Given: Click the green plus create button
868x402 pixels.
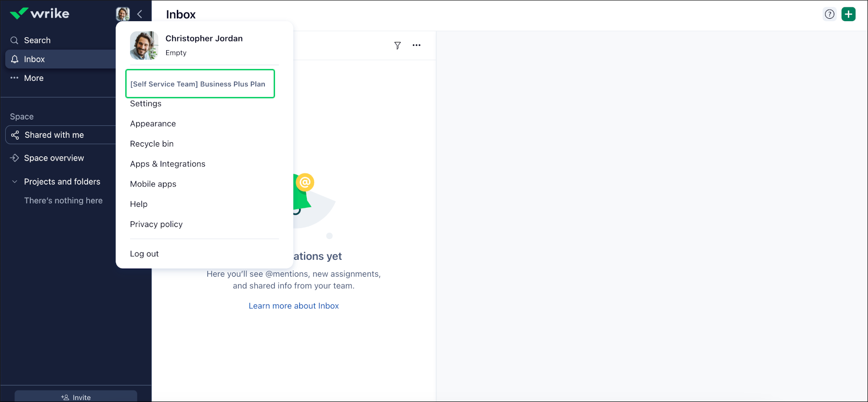Looking at the screenshot, I should 848,14.
